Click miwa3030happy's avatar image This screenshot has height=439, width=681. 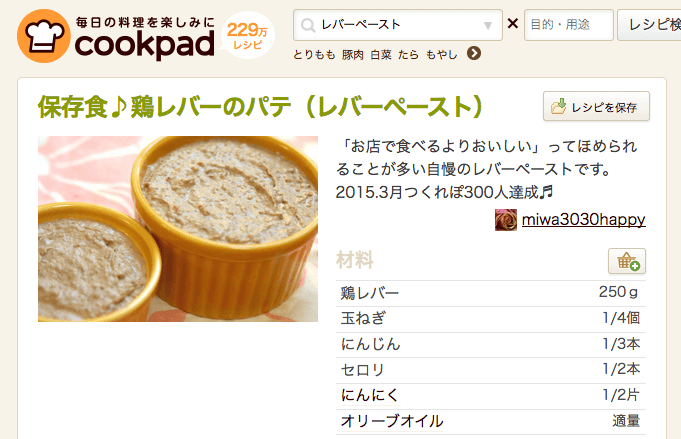506,220
